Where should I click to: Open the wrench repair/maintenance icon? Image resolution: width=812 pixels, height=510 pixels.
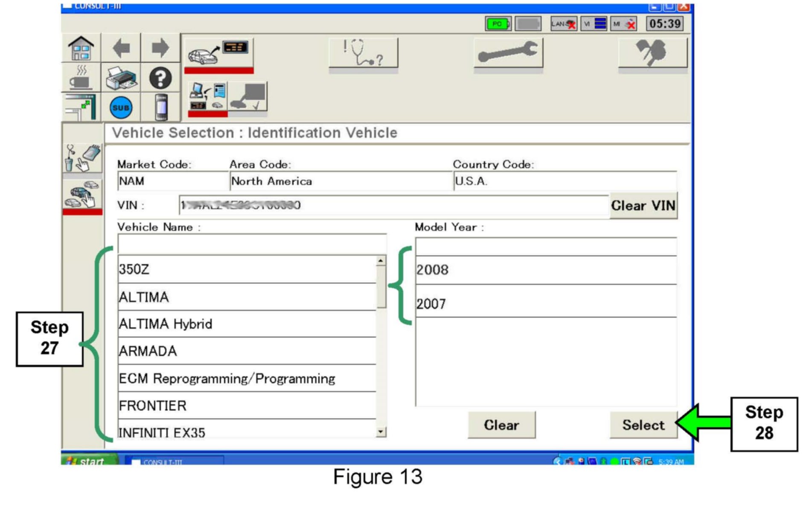tap(508, 53)
